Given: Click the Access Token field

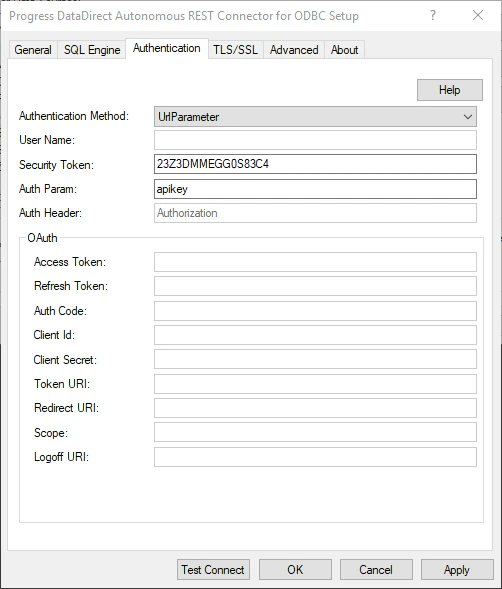Looking at the screenshot, I should (315, 262).
